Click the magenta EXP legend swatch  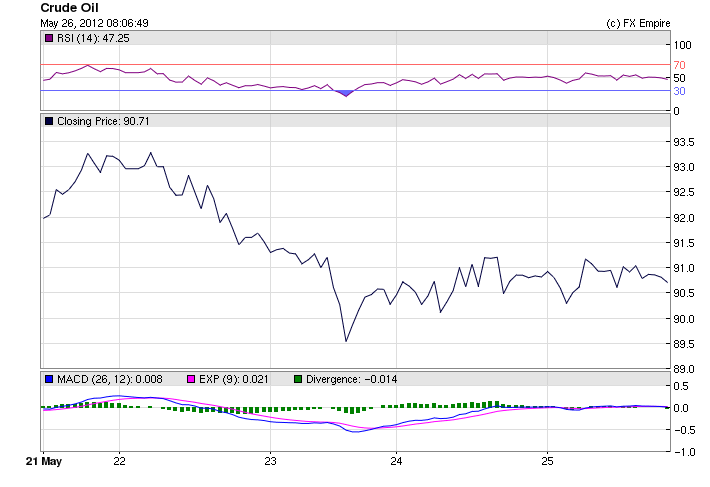[191, 379]
